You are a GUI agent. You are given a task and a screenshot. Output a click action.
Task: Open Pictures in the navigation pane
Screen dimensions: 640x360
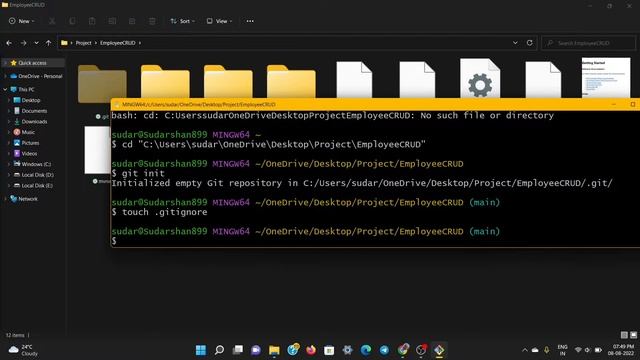click(x=30, y=143)
